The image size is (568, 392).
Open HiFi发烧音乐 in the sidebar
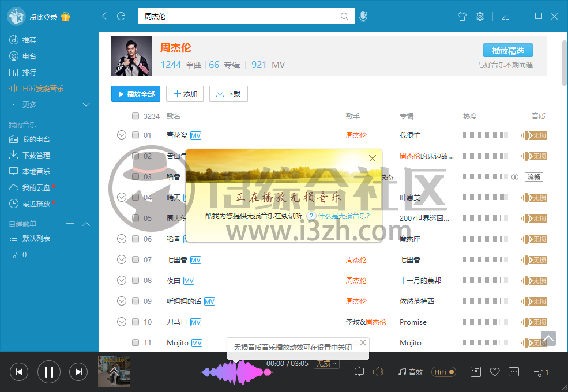(x=36, y=88)
